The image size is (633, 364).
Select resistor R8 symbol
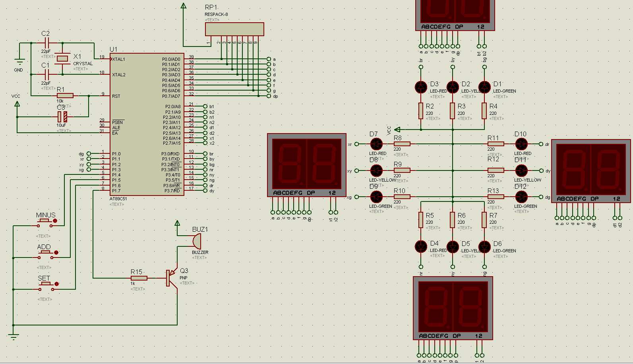(402, 144)
